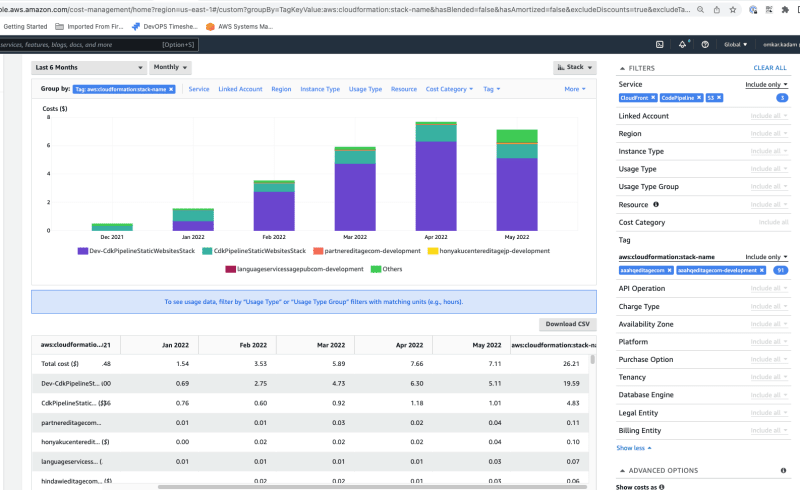Group by Region

coord(281,89)
